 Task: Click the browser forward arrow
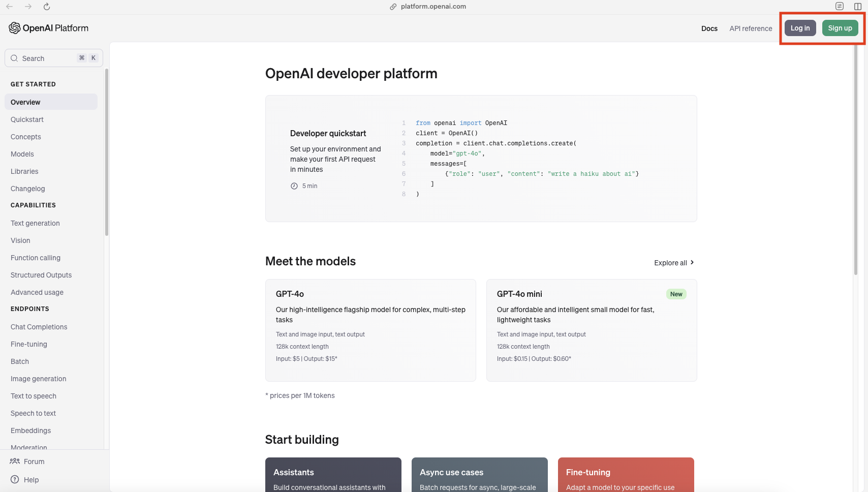[28, 7]
